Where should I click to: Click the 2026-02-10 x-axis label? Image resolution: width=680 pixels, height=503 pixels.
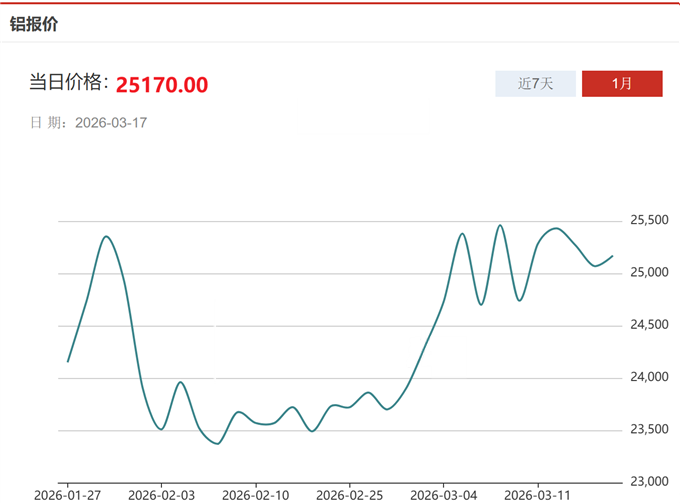point(255,494)
